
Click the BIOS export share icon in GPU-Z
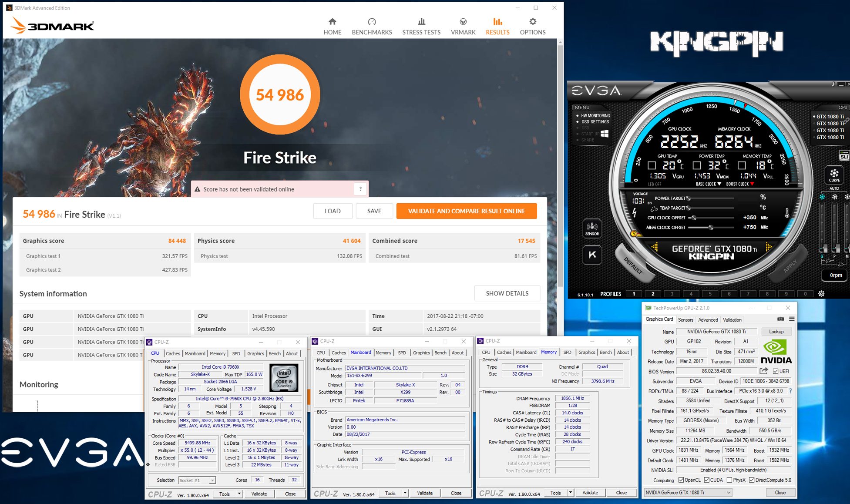tap(764, 371)
